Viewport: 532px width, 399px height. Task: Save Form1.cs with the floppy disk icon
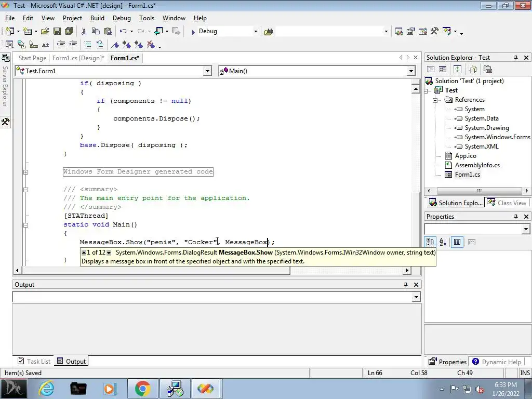click(57, 31)
